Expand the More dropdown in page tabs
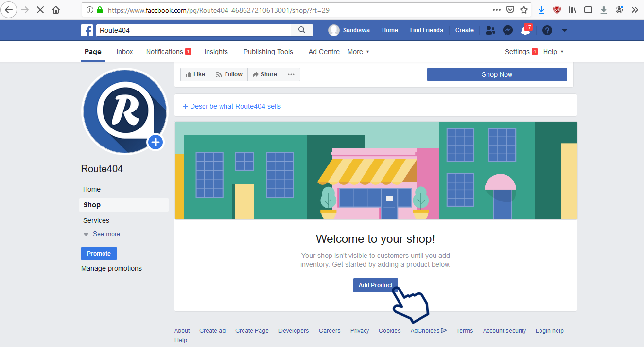The image size is (644, 347). click(358, 52)
